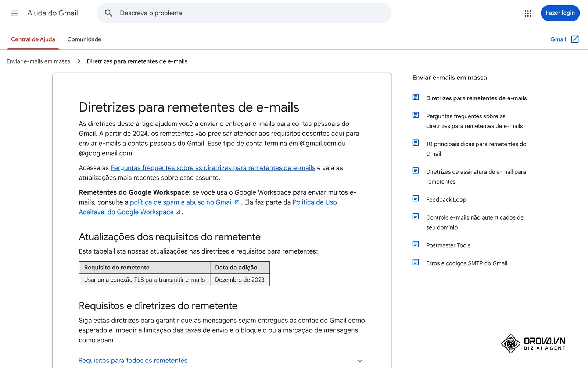Click article icon beside Diretrizes de assinatura
The height and width of the screenshot is (368, 588).
pos(416,171)
